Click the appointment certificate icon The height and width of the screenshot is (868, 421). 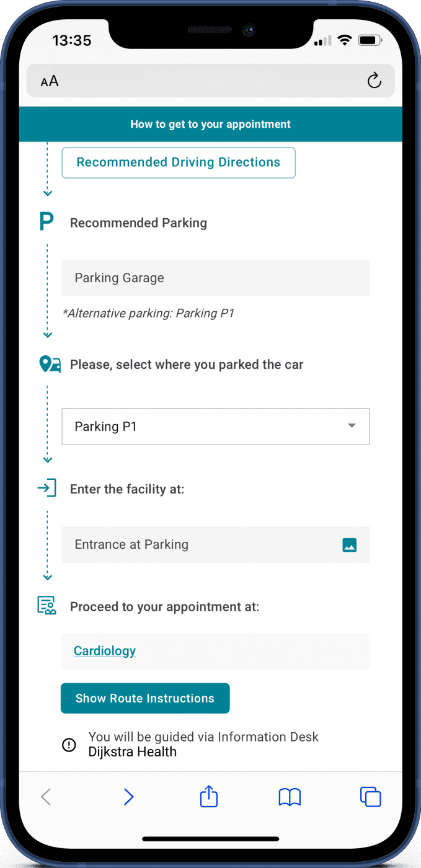pyautogui.click(x=47, y=606)
